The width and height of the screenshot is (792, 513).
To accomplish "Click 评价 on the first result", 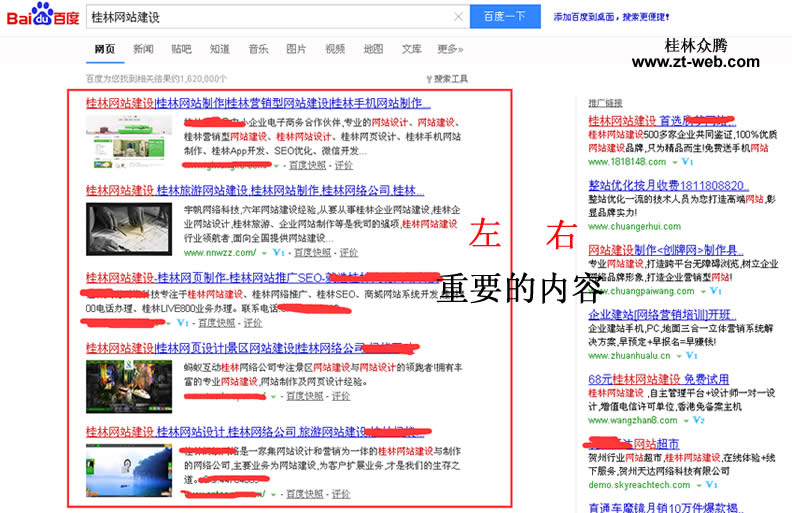I will click(343, 165).
